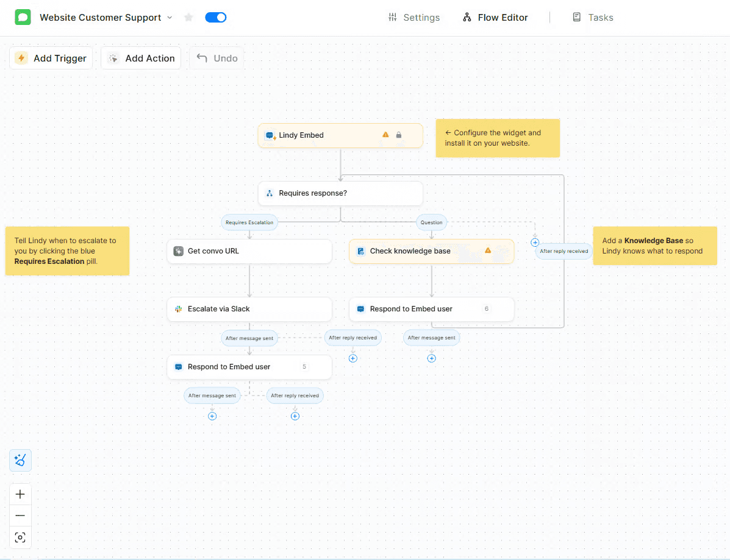Select the Requires Escalation pill
The width and height of the screenshot is (730, 560).
click(249, 222)
